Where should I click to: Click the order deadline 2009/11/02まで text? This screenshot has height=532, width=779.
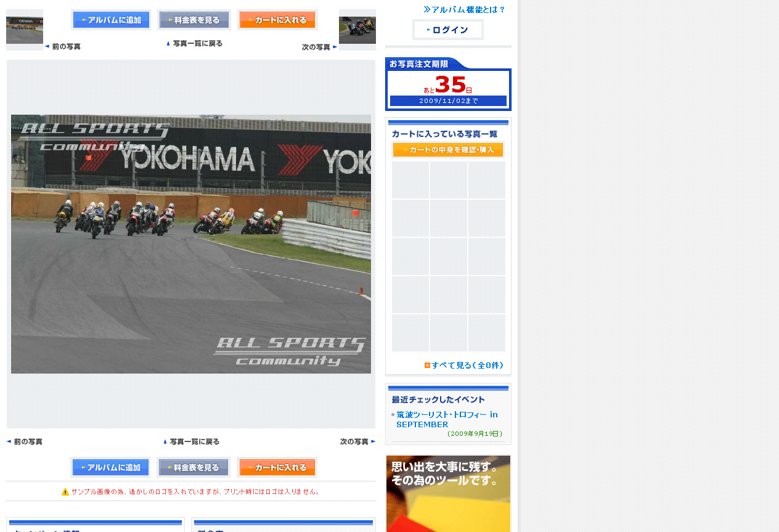[x=448, y=100]
